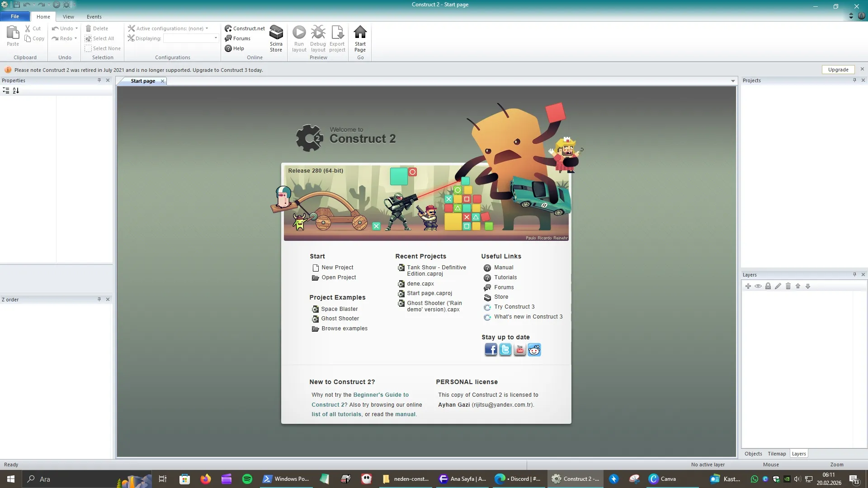The height and width of the screenshot is (488, 868).
Task: Open the Twitter icon under Stay up to date
Action: coord(505,349)
